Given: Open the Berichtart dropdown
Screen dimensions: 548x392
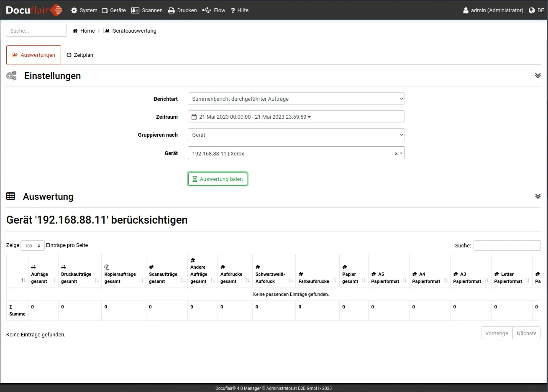Looking at the screenshot, I should 296,99.
